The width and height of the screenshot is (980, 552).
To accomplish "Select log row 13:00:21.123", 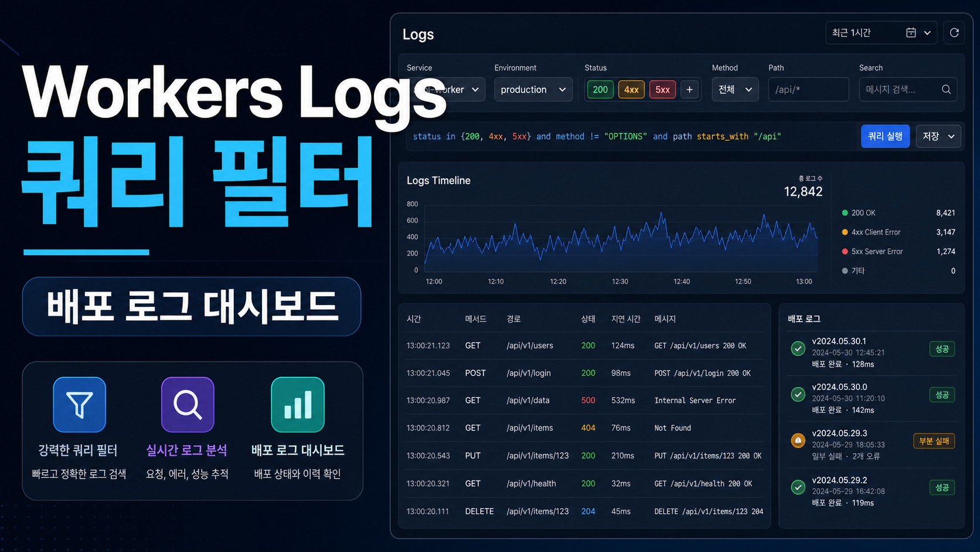I will pos(585,346).
